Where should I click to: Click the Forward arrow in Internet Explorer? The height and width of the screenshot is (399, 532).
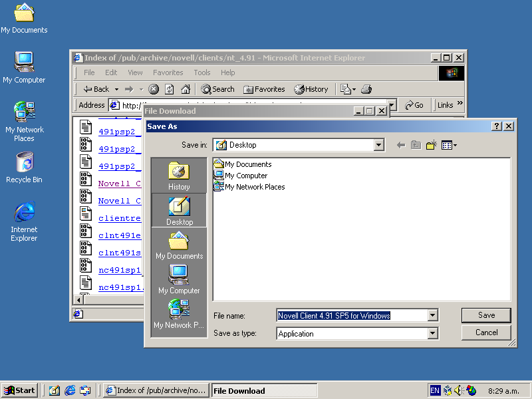click(129, 89)
